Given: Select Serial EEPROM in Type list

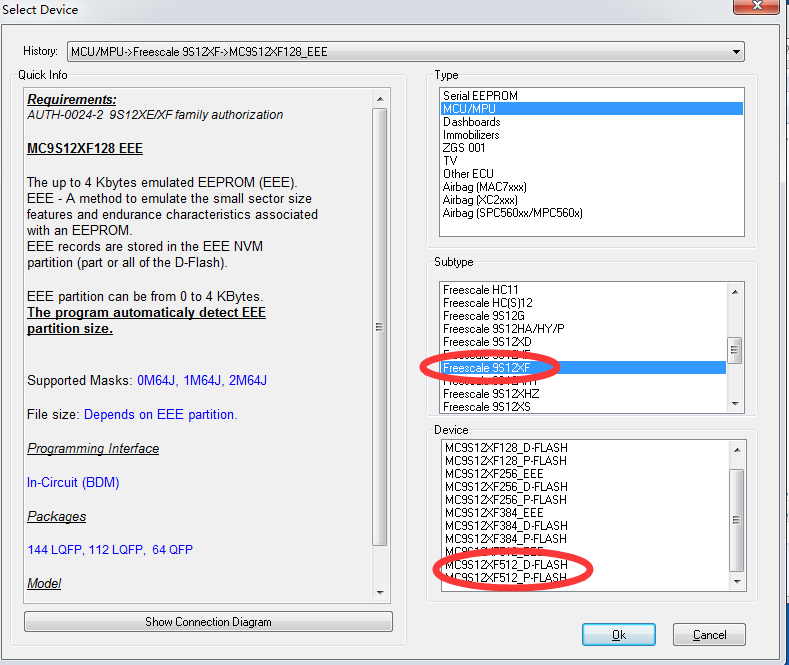Looking at the screenshot, I should [481, 96].
